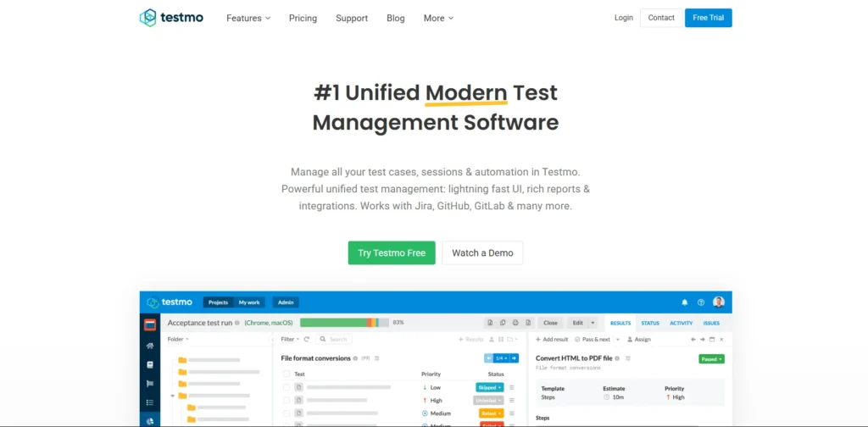Open the Support menu item
The width and height of the screenshot is (868, 427).
tap(352, 19)
